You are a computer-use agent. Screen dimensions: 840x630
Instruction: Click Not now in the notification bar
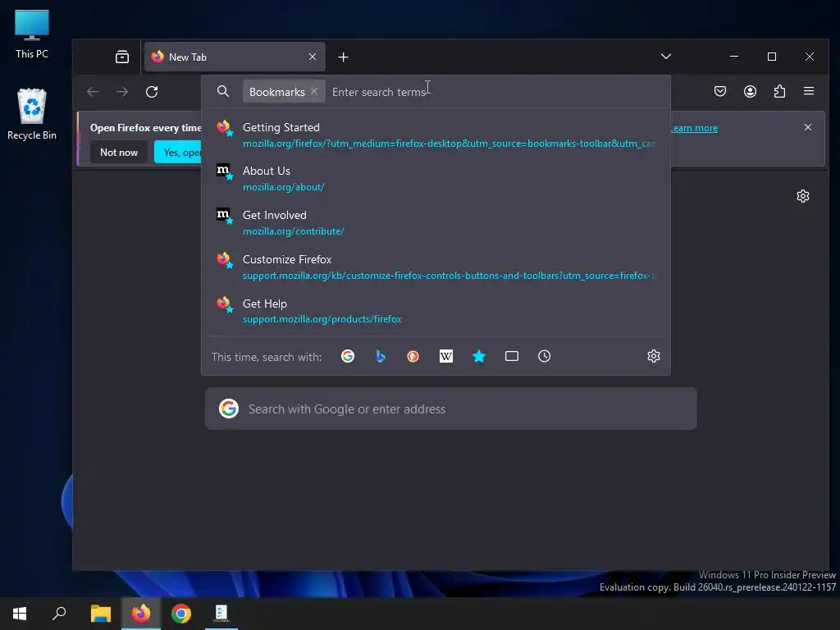pos(119,152)
